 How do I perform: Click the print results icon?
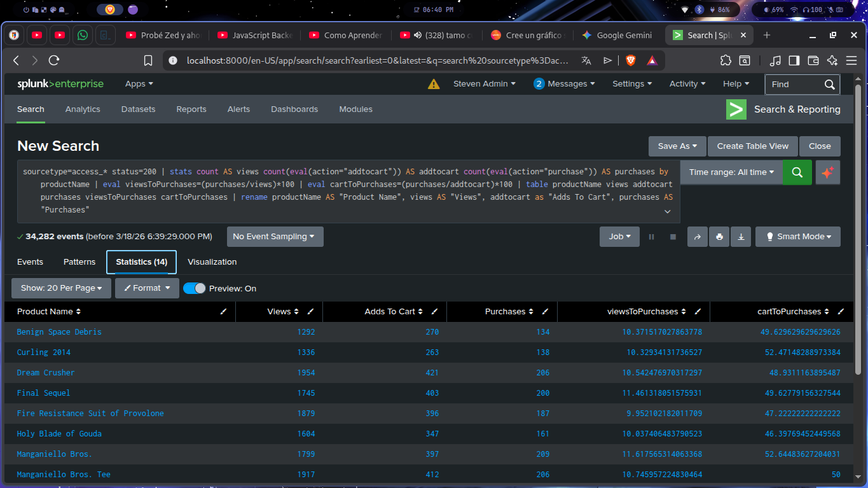[719, 237]
